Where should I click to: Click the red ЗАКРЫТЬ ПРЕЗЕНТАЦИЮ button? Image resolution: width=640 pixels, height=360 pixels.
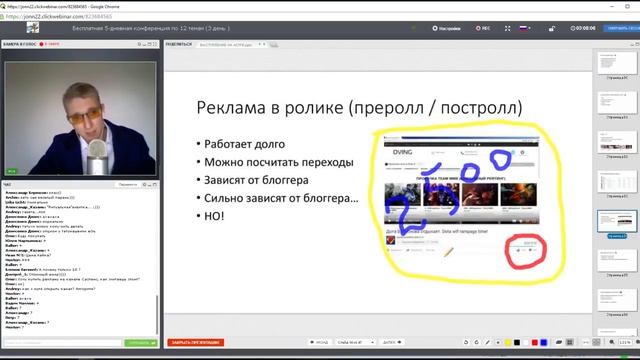click(x=196, y=342)
